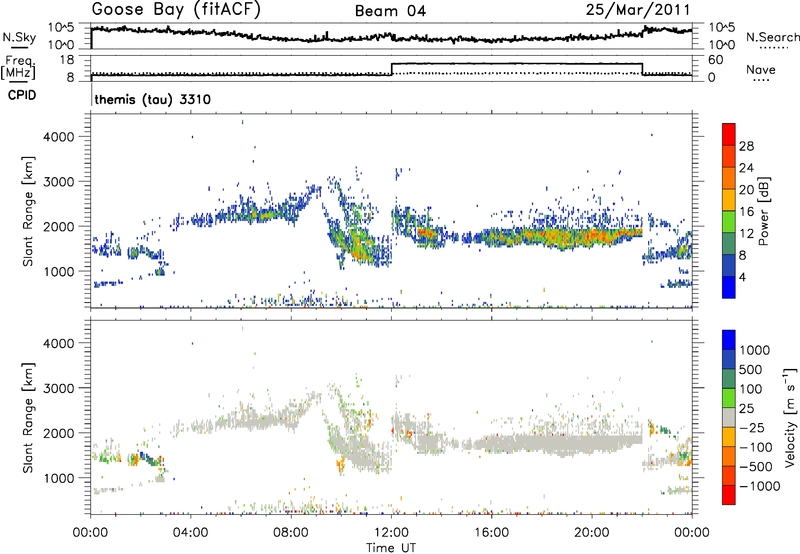Click the left '10^5' noise axis label
Image resolution: width=800 pixels, height=554 pixels.
click(x=61, y=28)
